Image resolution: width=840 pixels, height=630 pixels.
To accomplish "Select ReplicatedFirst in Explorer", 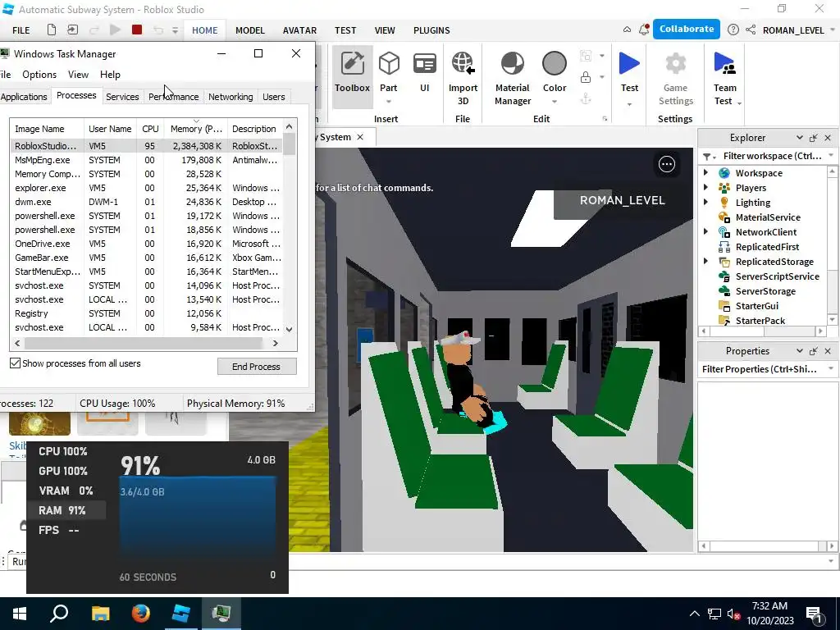I will click(767, 247).
